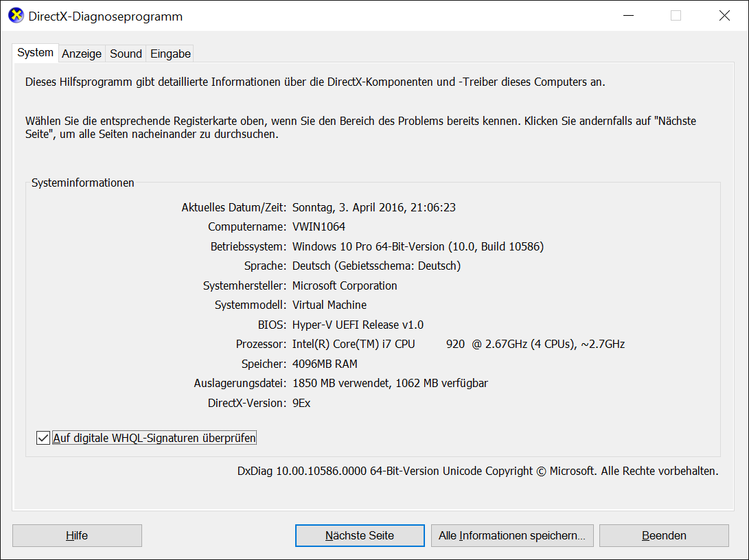Switch to the System tab
Viewport: 749px width, 560px height.
(35, 53)
